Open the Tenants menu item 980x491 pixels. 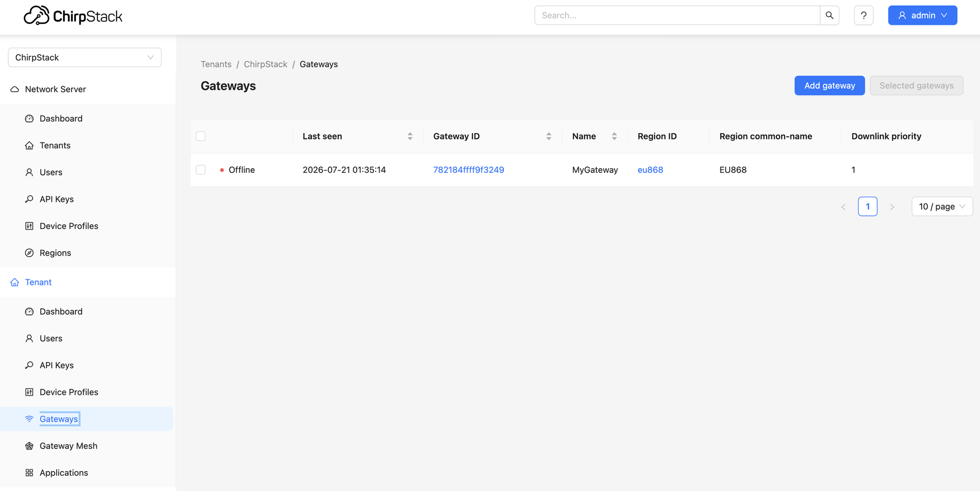[x=87, y=145]
